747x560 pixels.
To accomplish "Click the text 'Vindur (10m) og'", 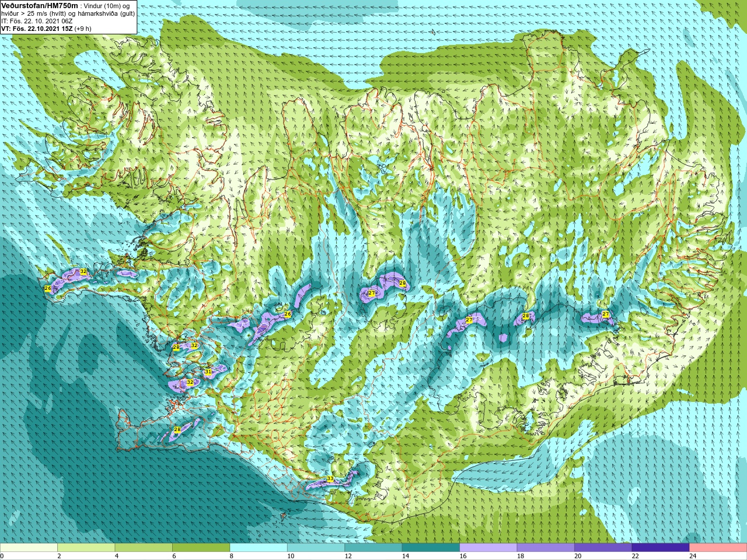I will 107,6.
